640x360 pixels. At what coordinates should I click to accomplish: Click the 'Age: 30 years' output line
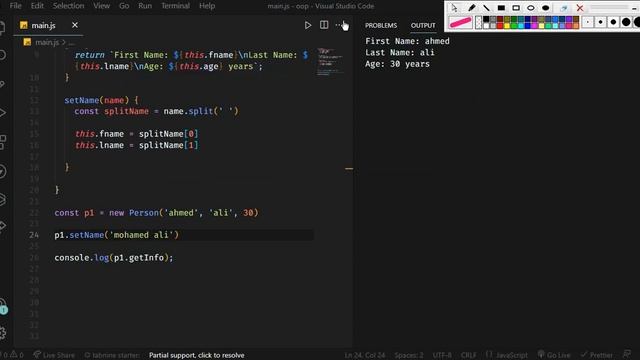point(397,64)
